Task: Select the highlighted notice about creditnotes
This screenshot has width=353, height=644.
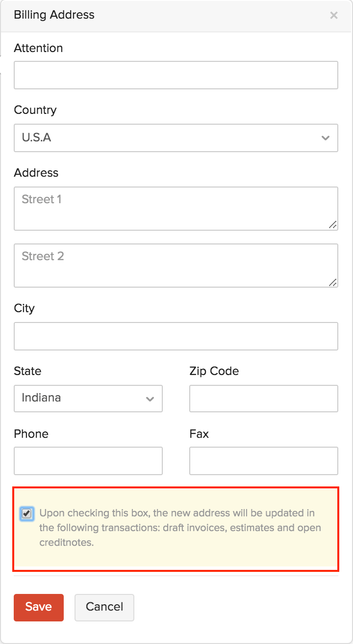Action: click(x=176, y=528)
